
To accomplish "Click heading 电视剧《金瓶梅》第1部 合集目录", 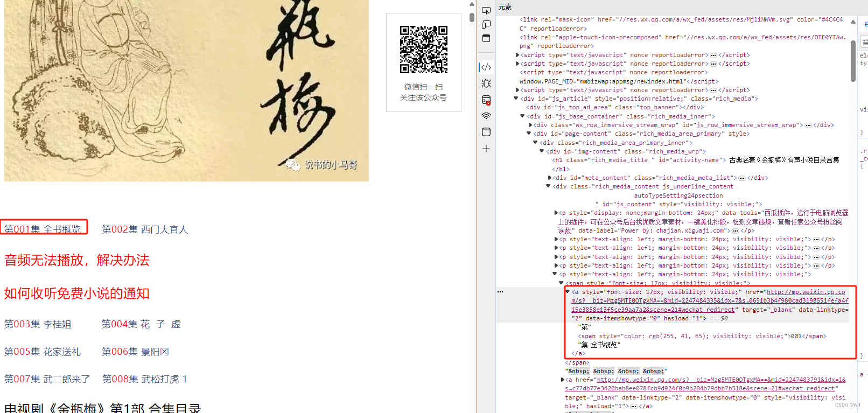I will click(x=103, y=408).
